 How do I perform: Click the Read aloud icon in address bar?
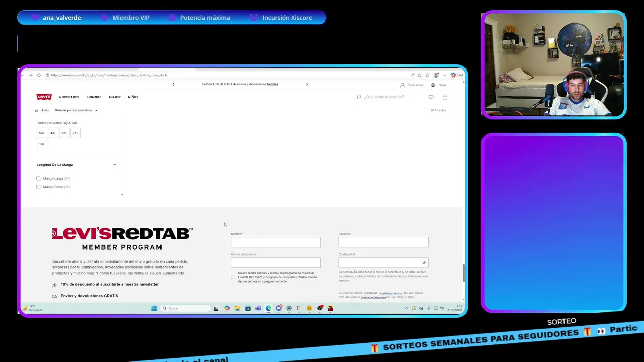pyautogui.click(x=413, y=75)
